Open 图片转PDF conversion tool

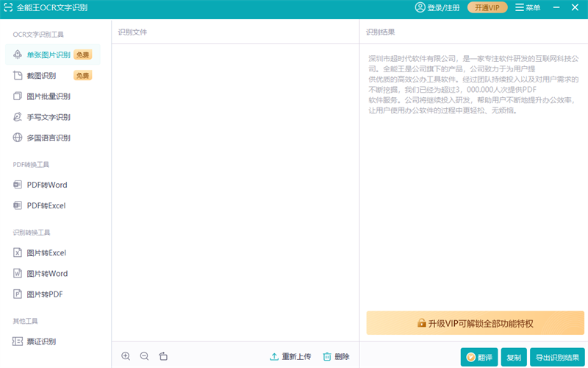45,294
